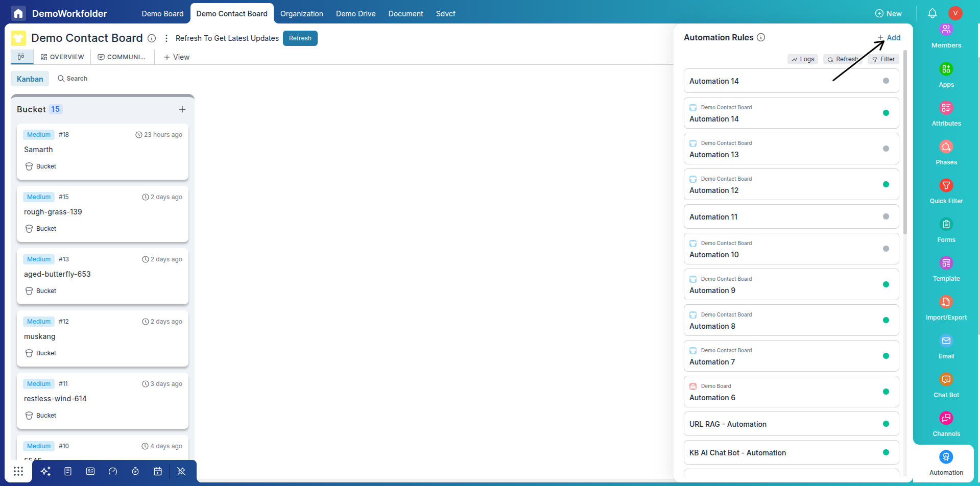Open the Forms sidebar panel
This screenshot has height=486, width=980.
click(946, 230)
